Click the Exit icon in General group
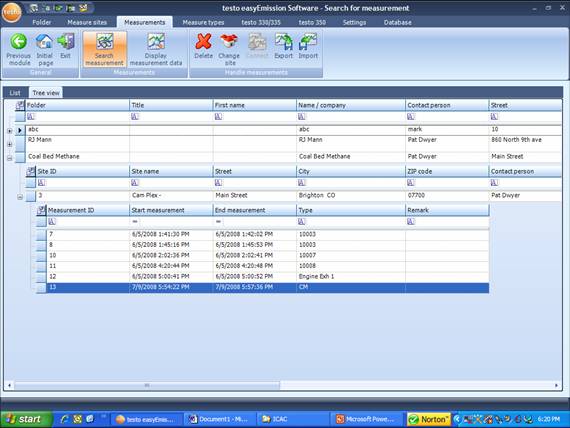Image resolution: width=570 pixels, height=428 pixels. point(66,41)
